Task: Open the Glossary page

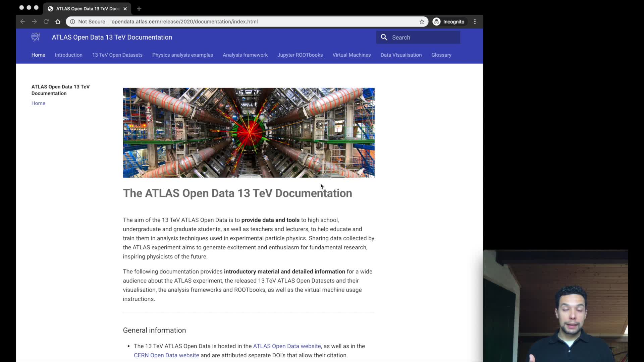Action: point(441,55)
